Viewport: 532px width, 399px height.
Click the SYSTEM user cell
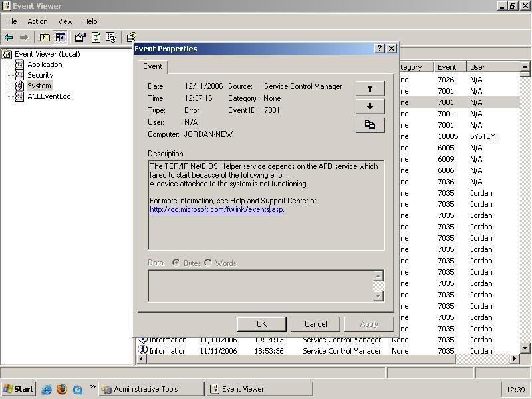(x=483, y=136)
